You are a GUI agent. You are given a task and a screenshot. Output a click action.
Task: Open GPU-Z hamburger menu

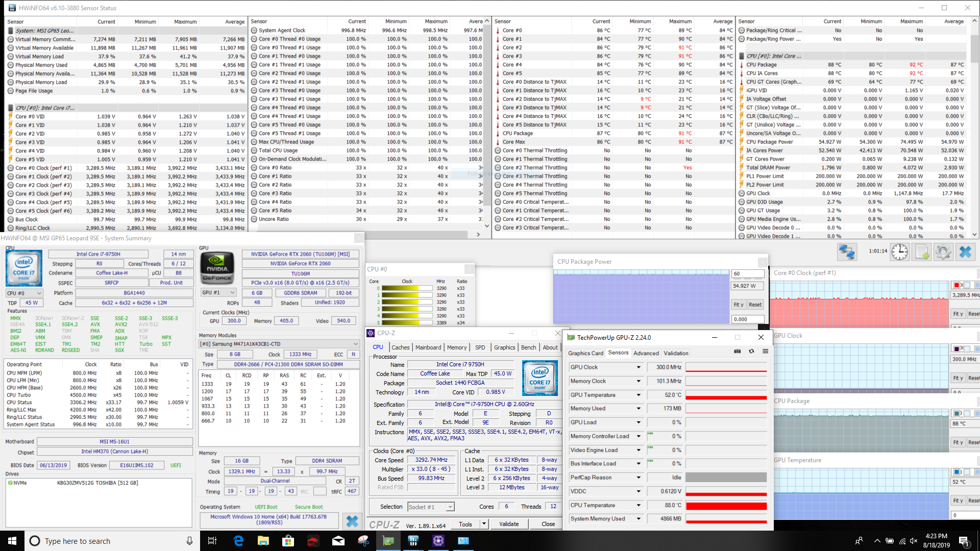(x=765, y=352)
